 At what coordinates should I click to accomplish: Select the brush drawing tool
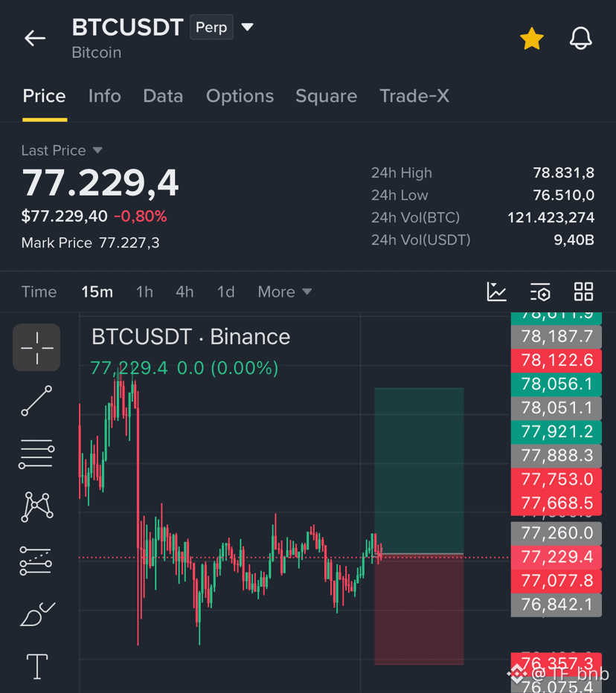pyautogui.click(x=38, y=614)
